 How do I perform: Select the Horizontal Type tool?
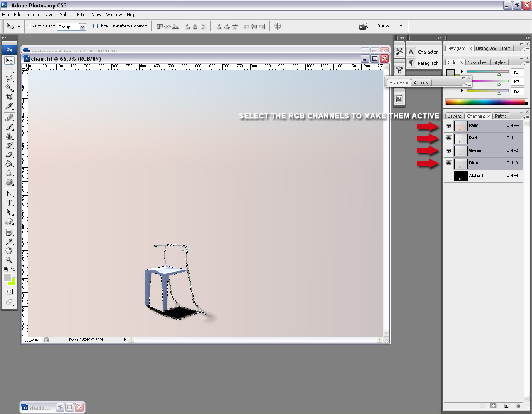(9, 203)
